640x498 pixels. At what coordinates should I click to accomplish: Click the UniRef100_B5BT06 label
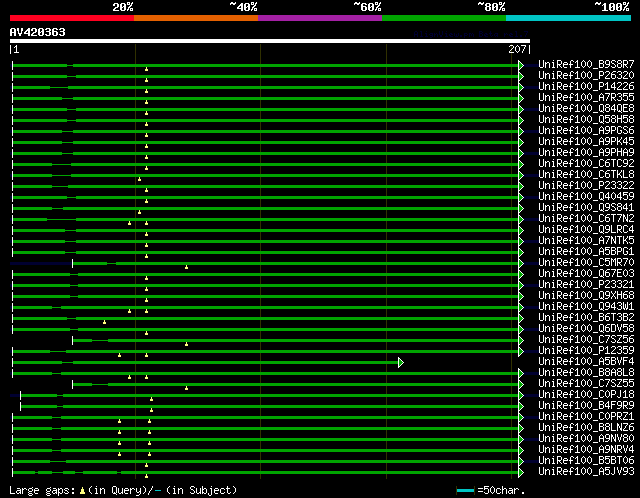585,460
